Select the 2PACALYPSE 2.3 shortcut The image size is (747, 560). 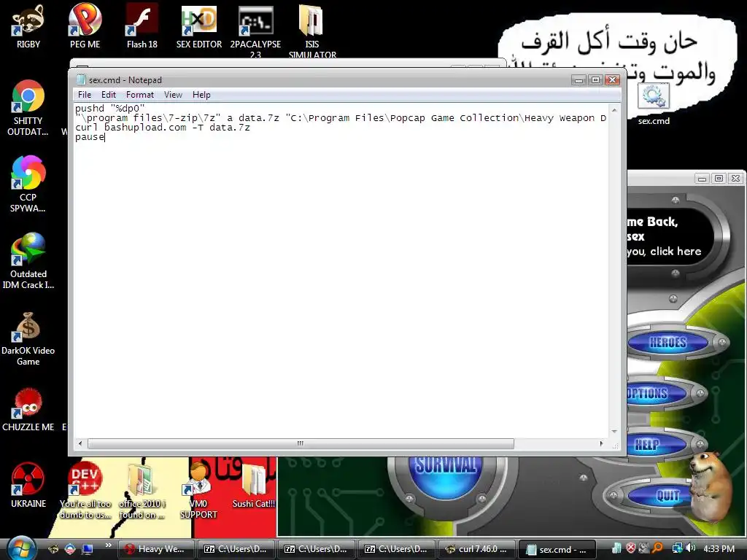click(255, 31)
